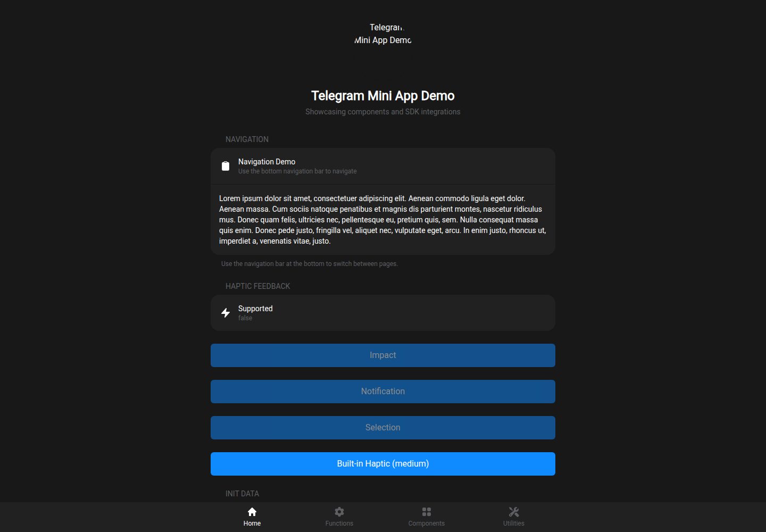Screen dimensions: 766x532
Task: Trigger the Impact haptic button
Action: (x=383, y=355)
